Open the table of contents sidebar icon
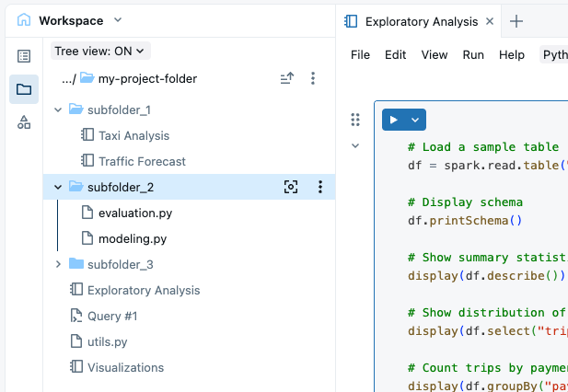Screen dimensions: 568x392 (x=24, y=57)
